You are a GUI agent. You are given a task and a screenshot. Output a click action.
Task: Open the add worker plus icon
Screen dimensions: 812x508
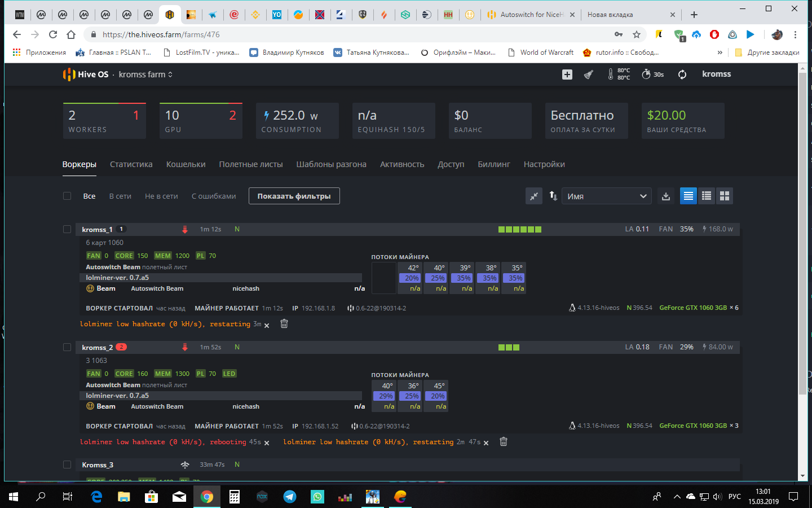pos(567,75)
